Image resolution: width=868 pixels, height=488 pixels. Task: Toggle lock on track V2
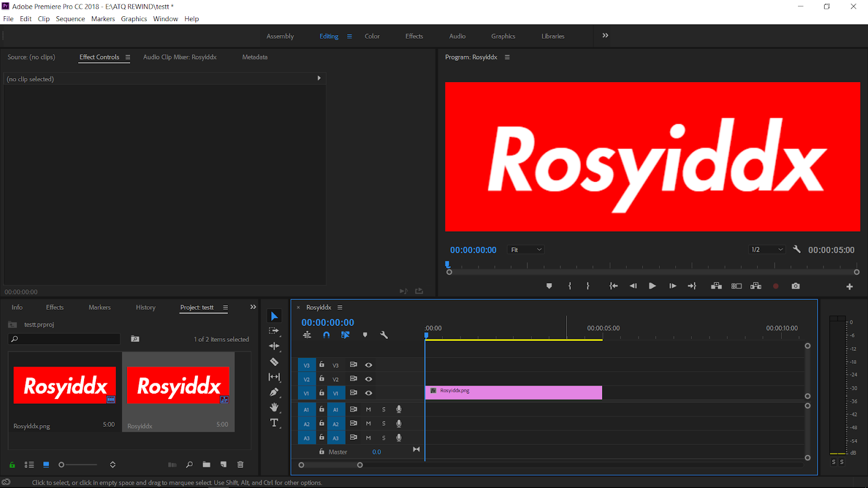(x=322, y=379)
